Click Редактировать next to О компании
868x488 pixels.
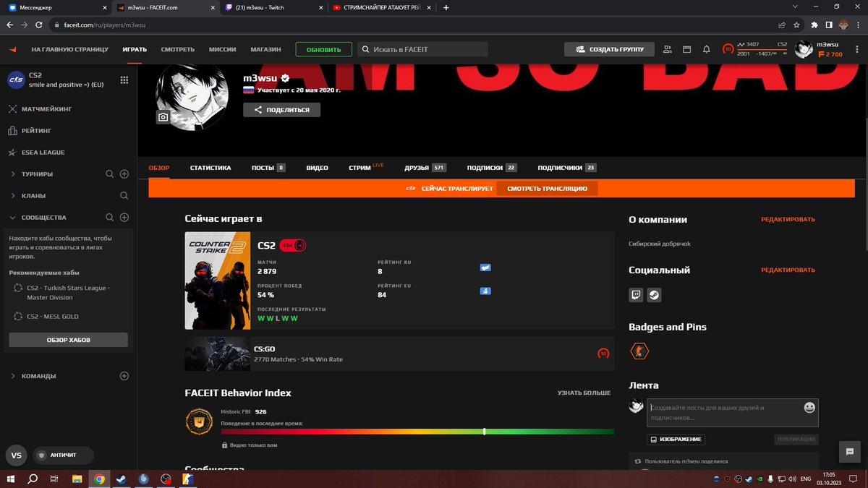pyautogui.click(x=788, y=219)
